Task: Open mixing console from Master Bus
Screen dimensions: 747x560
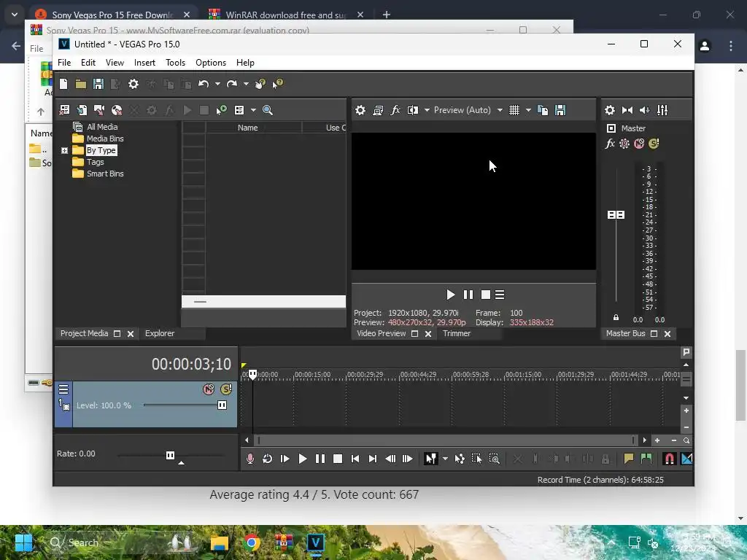Action: (x=662, y=110)
